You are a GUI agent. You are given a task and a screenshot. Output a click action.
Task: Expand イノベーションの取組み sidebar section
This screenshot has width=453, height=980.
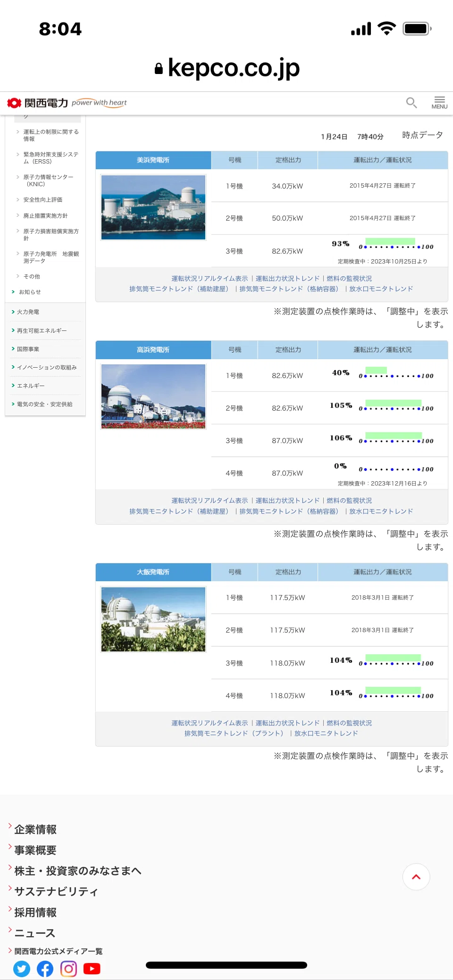[x=47, y=368]
